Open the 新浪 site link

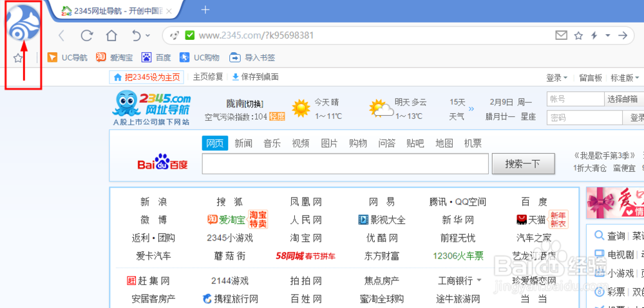click(154, 202)
